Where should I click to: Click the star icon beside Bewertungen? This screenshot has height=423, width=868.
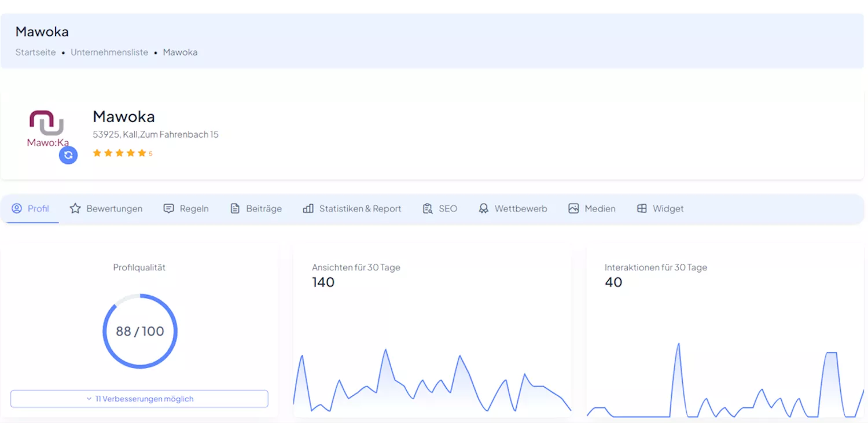pos(75,208)
